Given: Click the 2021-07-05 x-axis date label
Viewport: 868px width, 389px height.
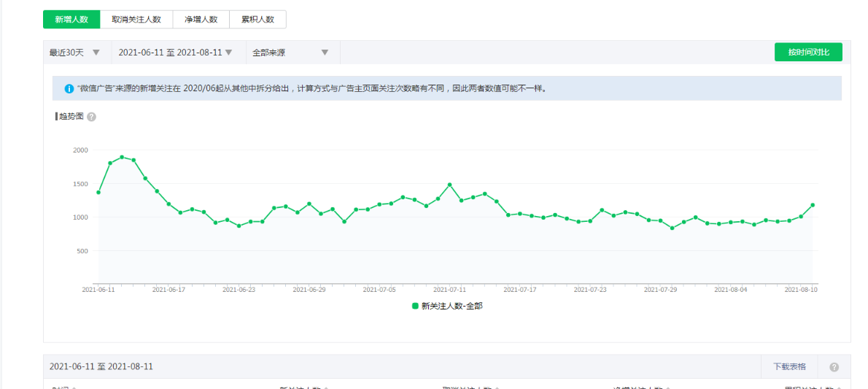Looking at the screenshot, I should 379,290.
